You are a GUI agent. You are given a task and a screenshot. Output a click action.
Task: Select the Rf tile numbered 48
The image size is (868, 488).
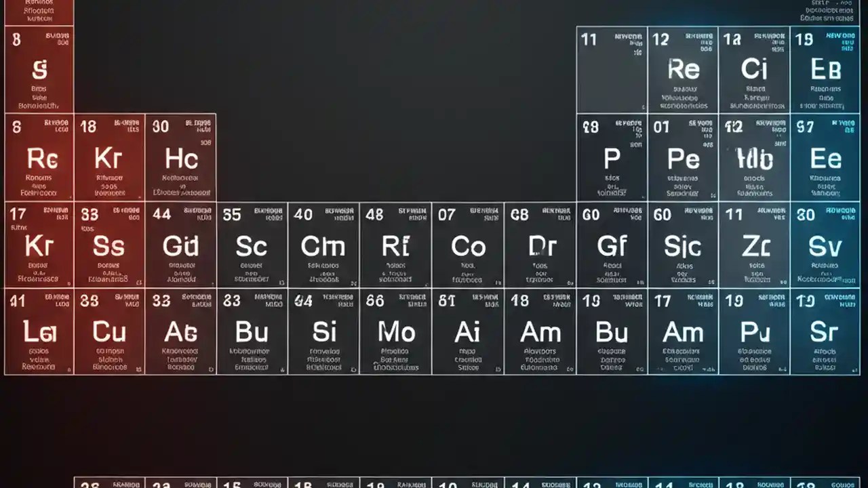(395, 245)
